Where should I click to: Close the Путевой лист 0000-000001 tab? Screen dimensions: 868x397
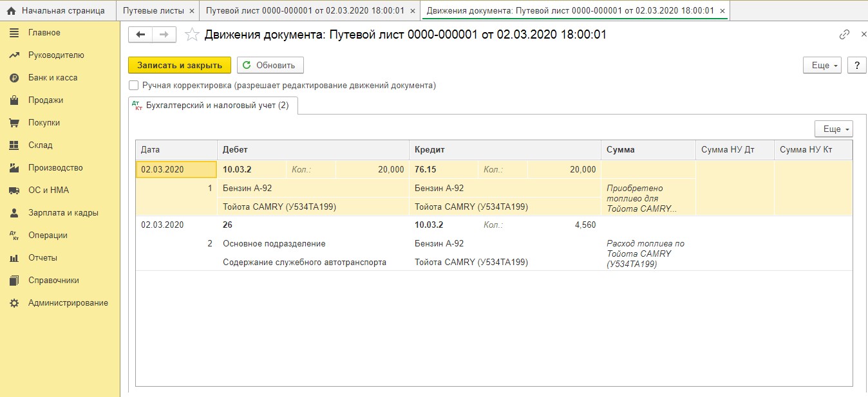click(413, 11)
